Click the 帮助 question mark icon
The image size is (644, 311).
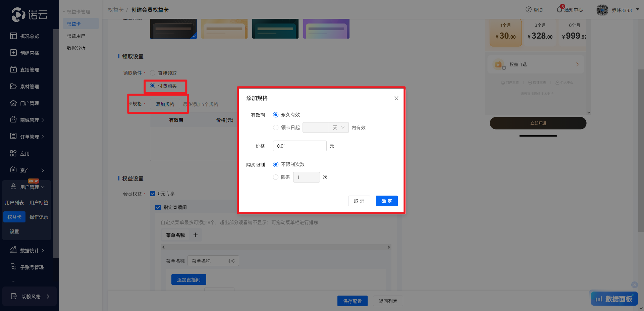coord(529,10)
